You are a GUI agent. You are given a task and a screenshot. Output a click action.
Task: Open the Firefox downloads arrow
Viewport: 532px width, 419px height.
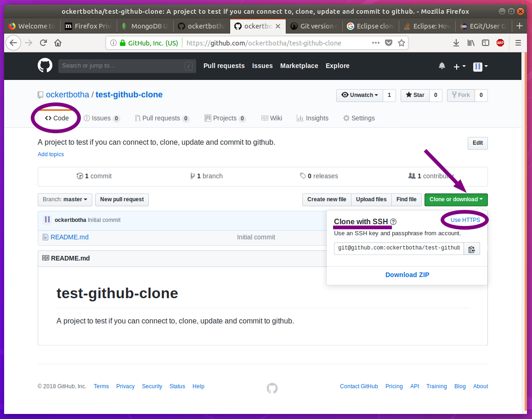pyautogui.click(x=456, y=43)
